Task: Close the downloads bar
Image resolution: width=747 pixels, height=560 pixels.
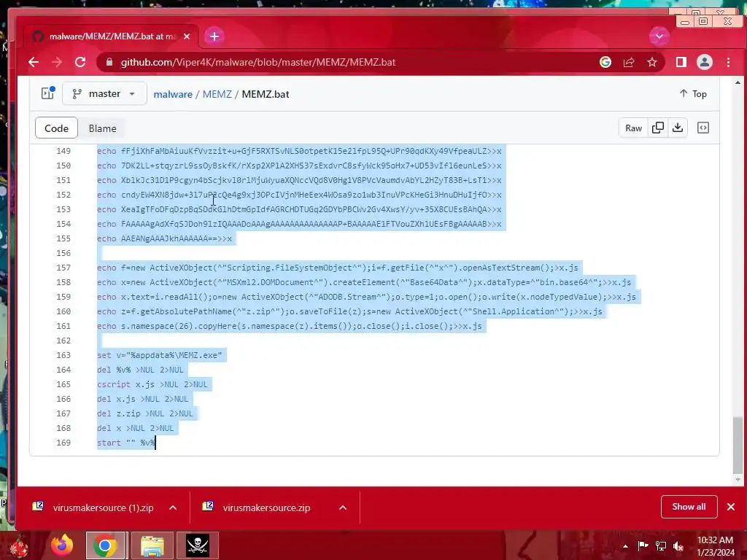Action: click(x=731, y=507)
